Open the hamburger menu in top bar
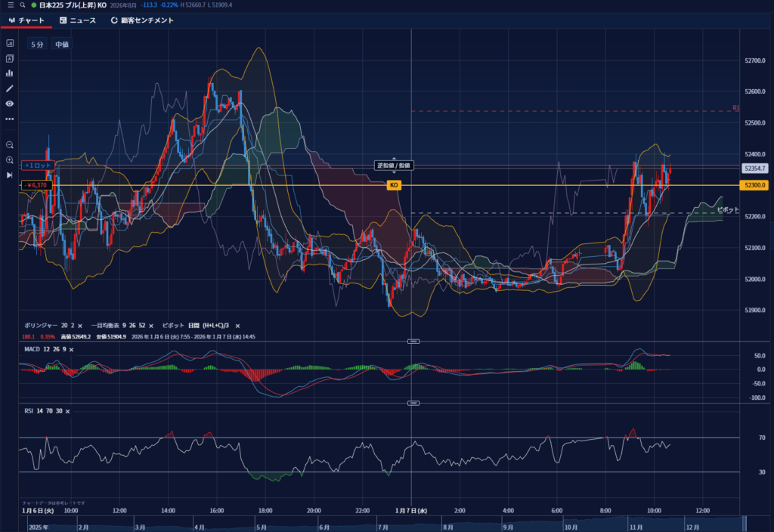The image size is (774, 532). (10, 5)
